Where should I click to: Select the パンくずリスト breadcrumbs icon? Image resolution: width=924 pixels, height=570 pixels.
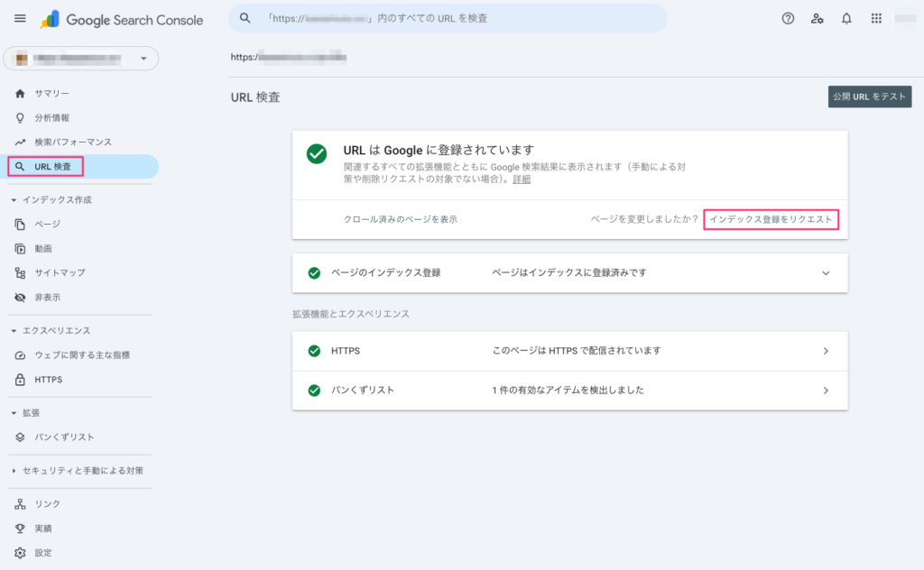click(x=20, y=437)
